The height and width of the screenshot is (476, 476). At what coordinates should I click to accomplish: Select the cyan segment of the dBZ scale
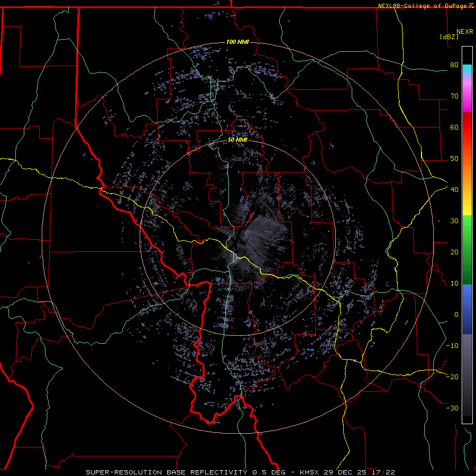click(x=467, y=69)
